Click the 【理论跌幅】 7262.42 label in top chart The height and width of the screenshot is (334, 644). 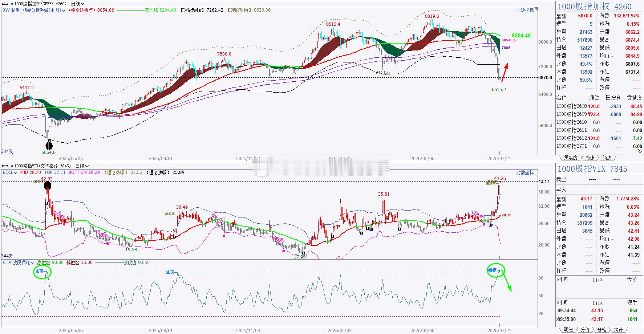pyautogui.click(x=201, y=11)
